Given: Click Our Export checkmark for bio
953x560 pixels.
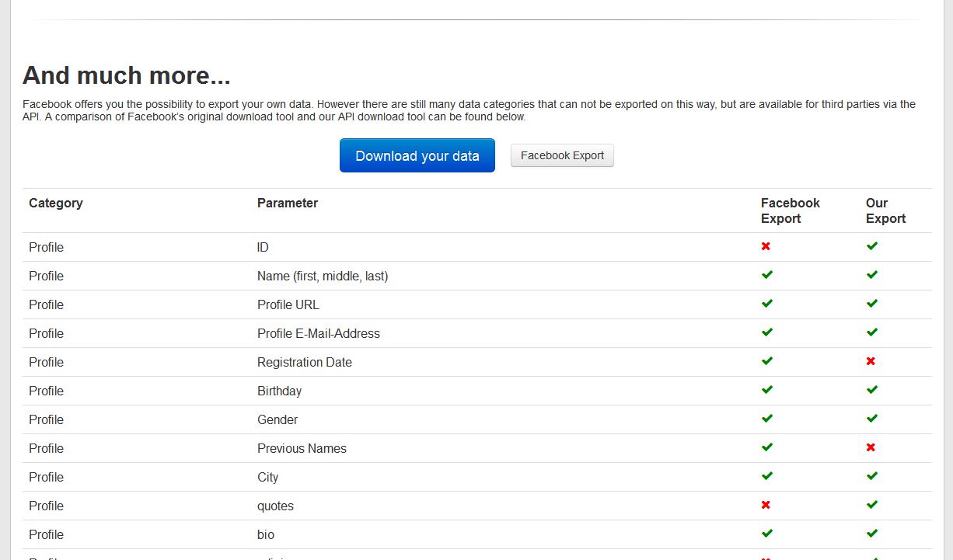Looking at the screenshot, I should pyautogui.click(x=872, y=534).
